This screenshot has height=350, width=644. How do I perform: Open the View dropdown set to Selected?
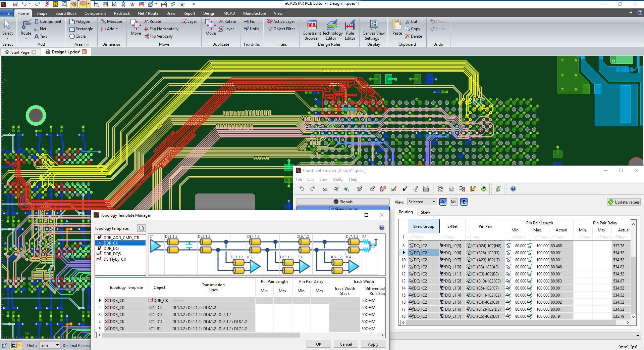[x=422, y=202]
